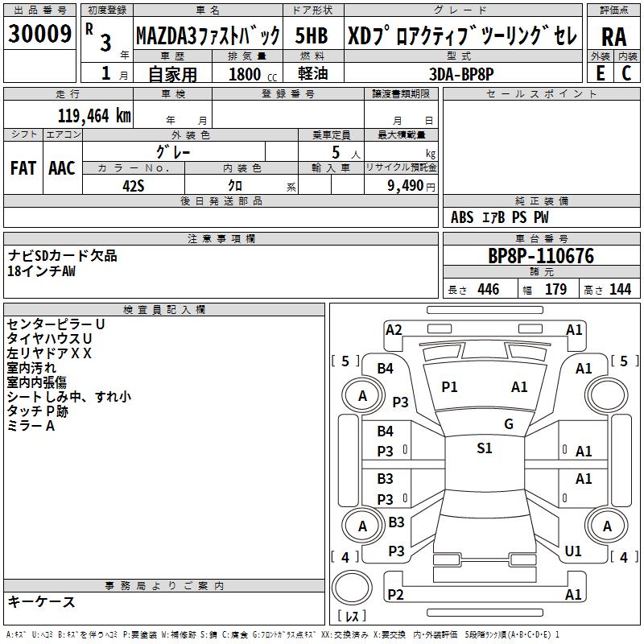Click the equipment list ABS エアB PS PW
This screenshot has width=644, height=644.
(x=499, y=217)
